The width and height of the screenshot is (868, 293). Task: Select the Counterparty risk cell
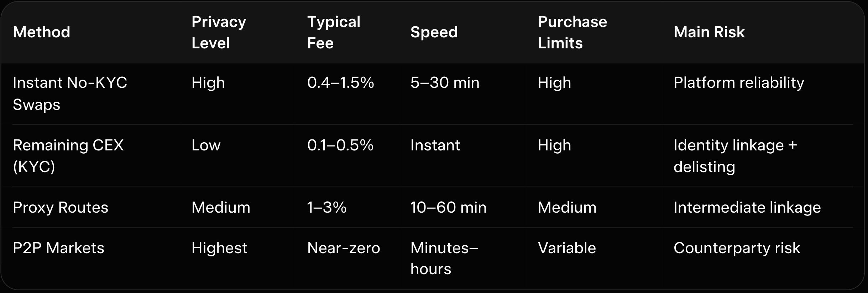point(736,248)
